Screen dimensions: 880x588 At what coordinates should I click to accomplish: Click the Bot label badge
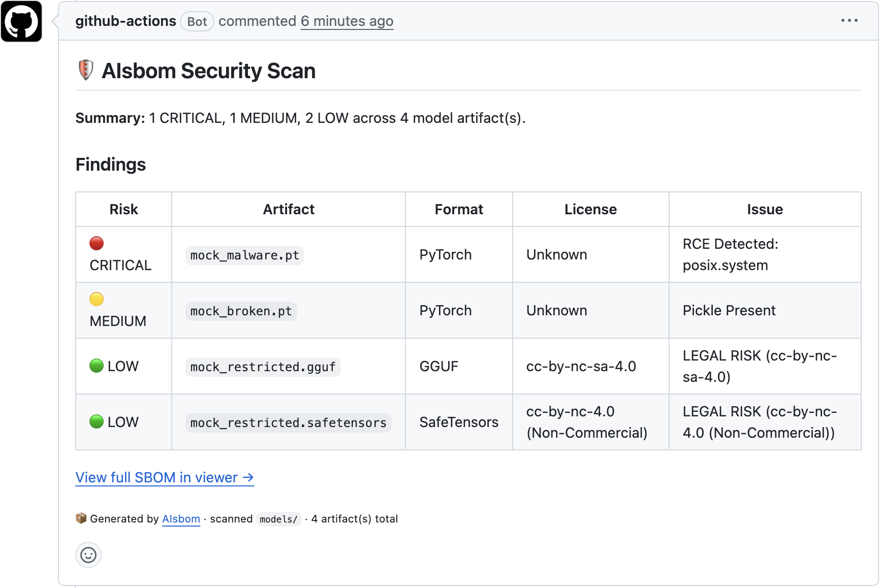[x=197, y=21]
